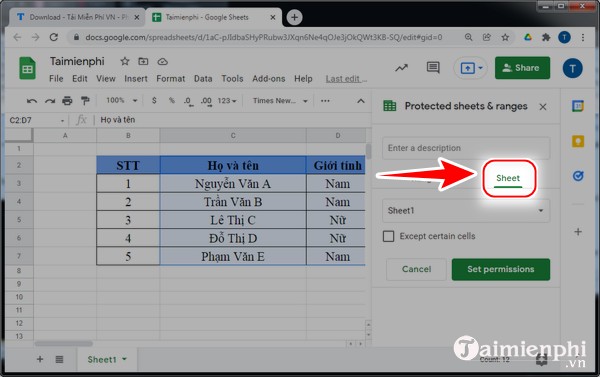This screenshot has width=600, height=377.
Task: Click the browser Reload icon
Action: [x=54, y=37]
